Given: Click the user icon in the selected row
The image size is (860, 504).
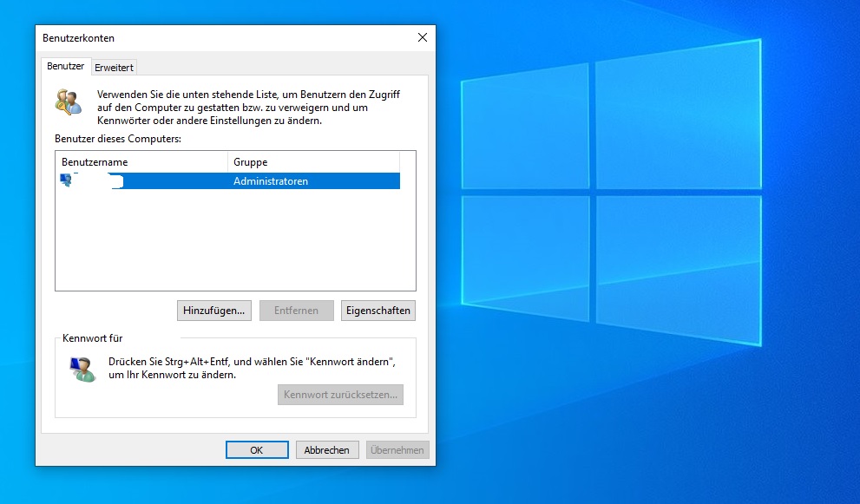Looking at the screenshot, I should [x=66, y=180].
